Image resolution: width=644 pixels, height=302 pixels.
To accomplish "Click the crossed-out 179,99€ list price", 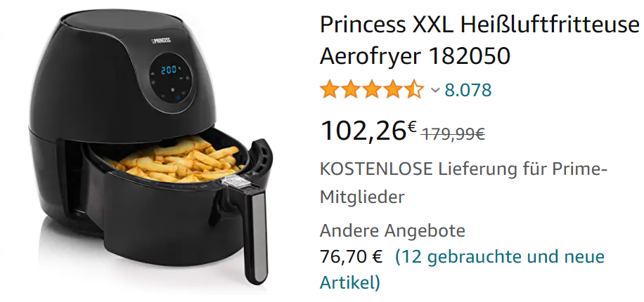I will [x=453, y=133].
